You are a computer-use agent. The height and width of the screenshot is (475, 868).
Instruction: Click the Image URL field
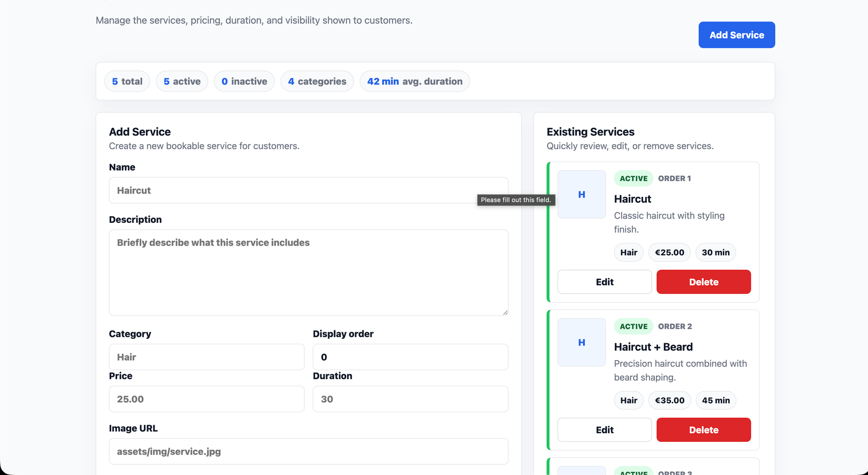308,451
